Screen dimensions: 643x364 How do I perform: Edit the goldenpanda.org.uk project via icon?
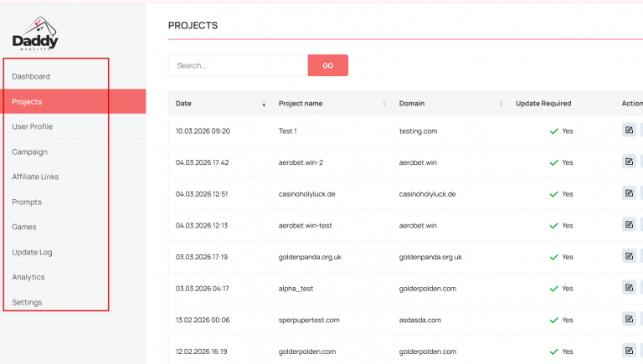[629, 256]
